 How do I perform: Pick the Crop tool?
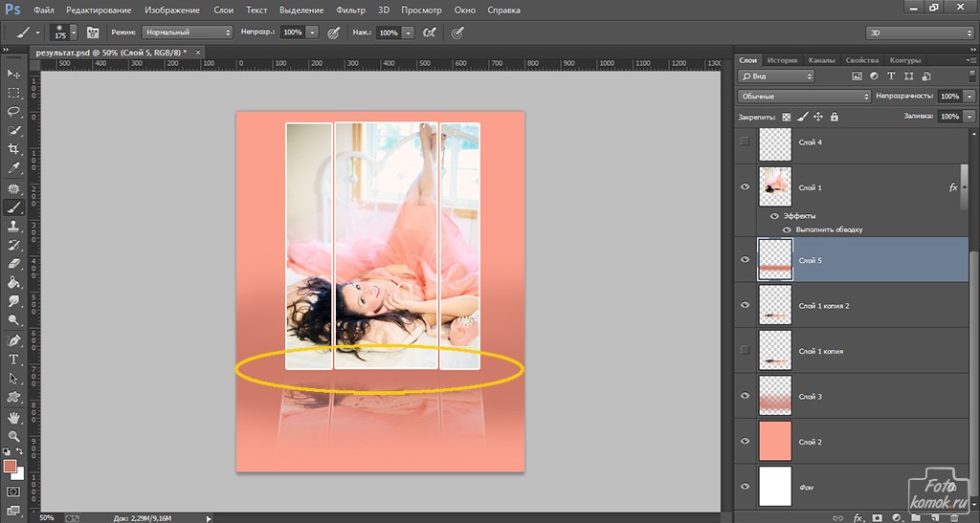13,149
